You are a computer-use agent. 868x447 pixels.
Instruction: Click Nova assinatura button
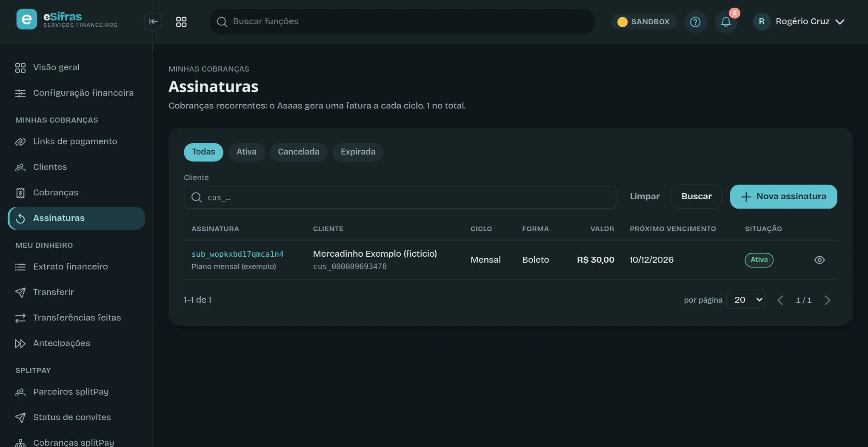pyautogui.click(x=783, y=197)
